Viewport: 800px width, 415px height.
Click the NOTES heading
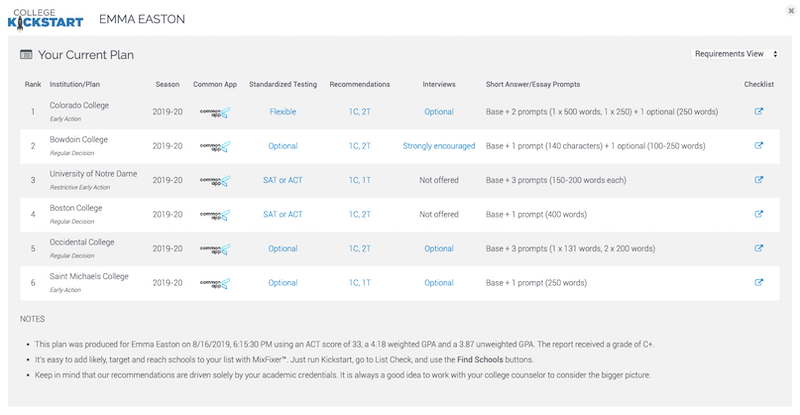(x=32, y=319)
